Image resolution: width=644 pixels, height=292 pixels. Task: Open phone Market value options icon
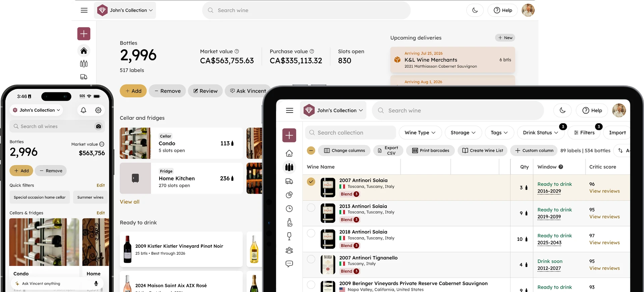[102, 144]
